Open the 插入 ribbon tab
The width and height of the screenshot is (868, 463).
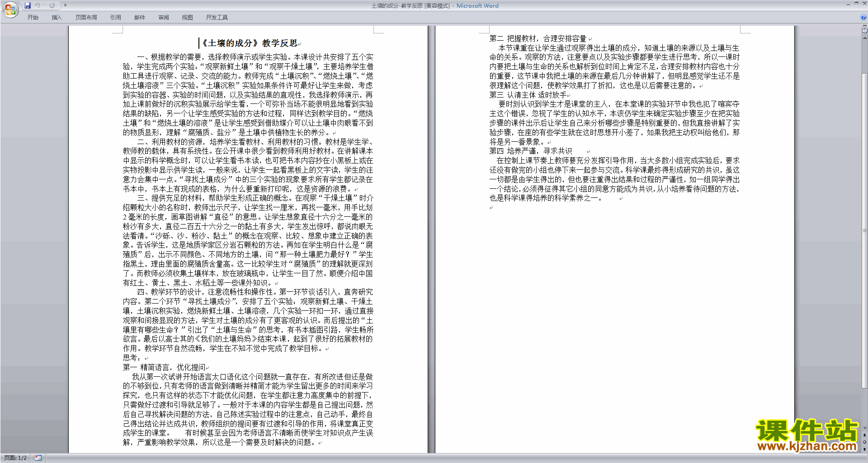pos(57,18)
